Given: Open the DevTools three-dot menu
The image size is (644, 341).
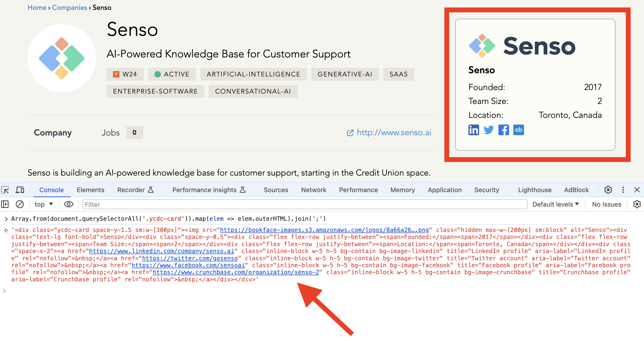Looking at the screenshot, I should coord(623,190).
